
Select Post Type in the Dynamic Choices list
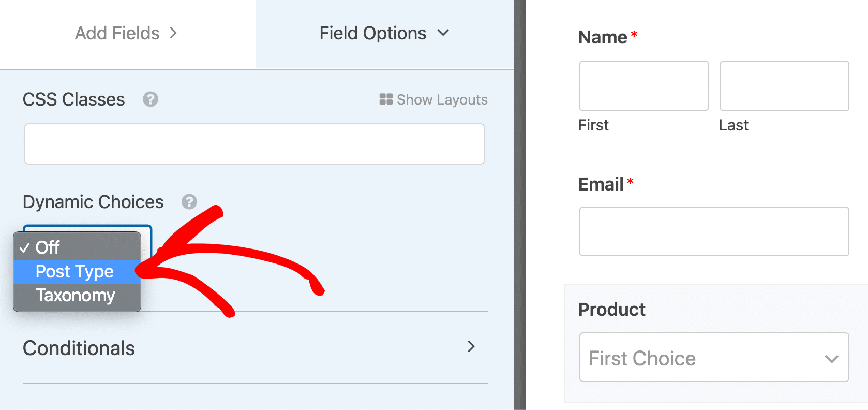(x=74, y=271)
